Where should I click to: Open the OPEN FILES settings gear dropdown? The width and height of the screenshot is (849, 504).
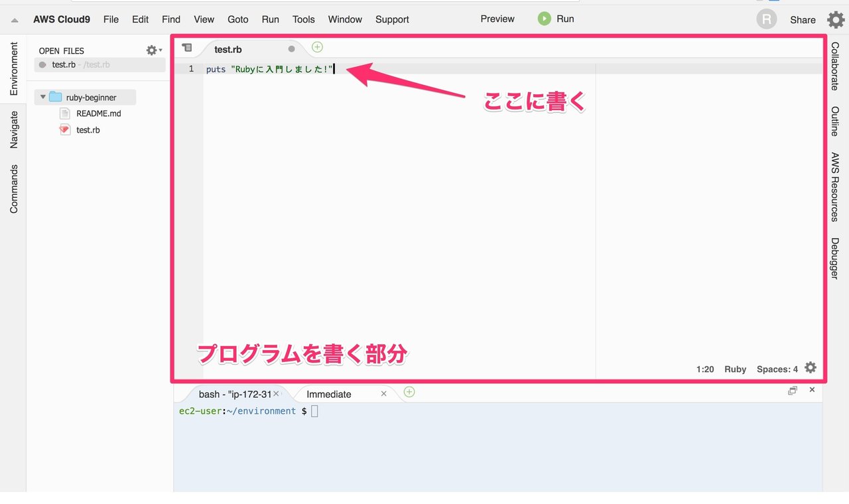tap(151, 50)
